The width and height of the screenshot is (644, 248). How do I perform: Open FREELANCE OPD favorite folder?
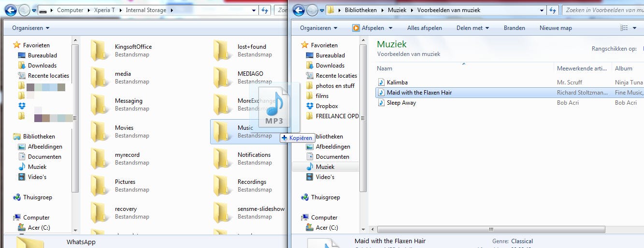click(333, 116)
